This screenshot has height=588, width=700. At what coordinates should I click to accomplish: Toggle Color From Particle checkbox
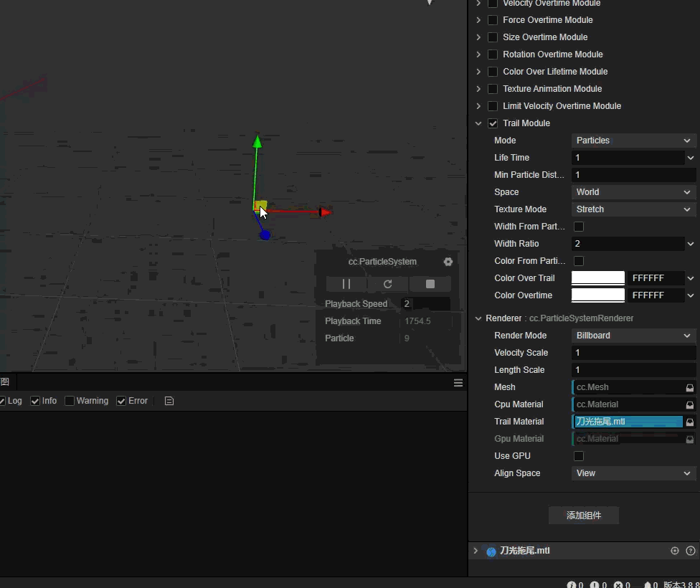coord(579,261)
